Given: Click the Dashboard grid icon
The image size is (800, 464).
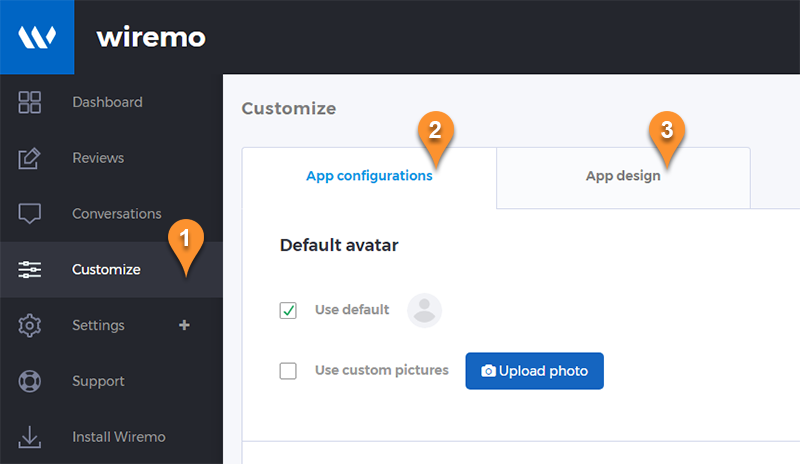Looking at the screenshot, I should [x=30, y=102].
